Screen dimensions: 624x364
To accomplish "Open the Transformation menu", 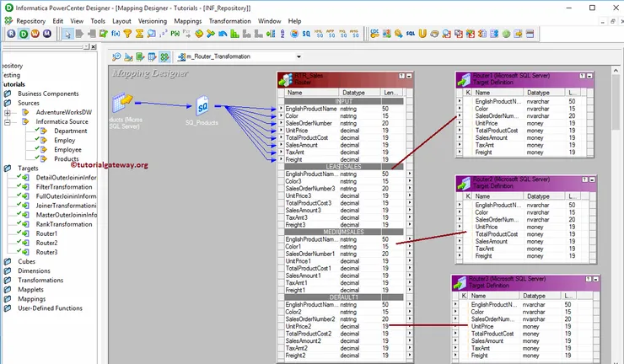I will click(x=229, y=21).
